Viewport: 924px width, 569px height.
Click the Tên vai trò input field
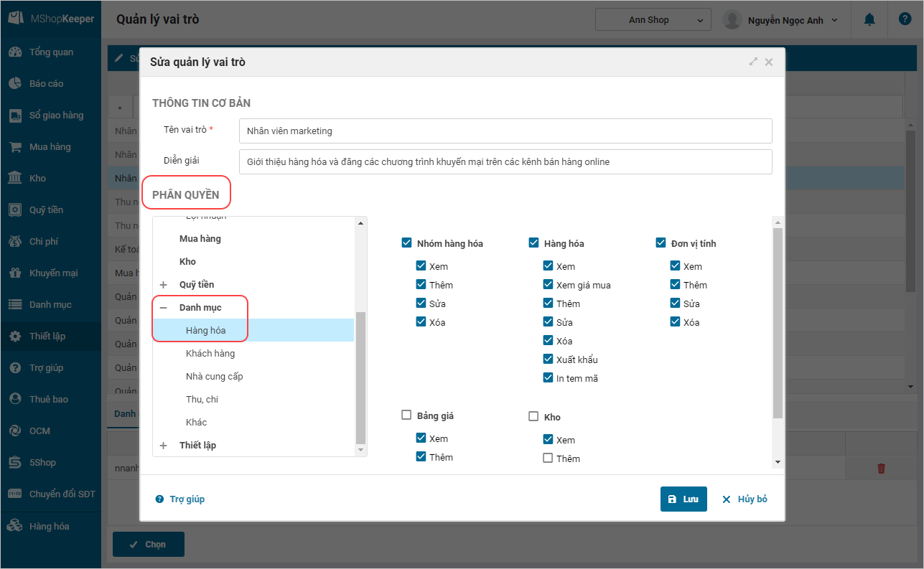point(505,131)
